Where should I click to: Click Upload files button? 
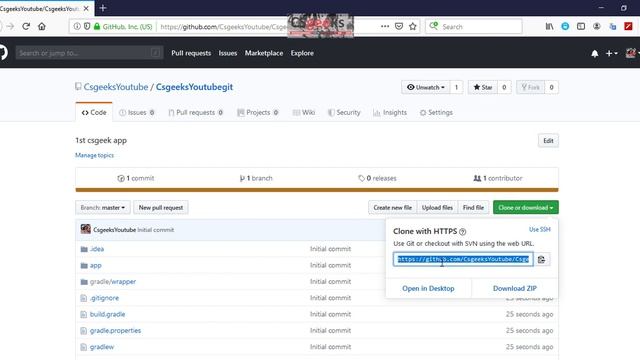[x=437, y=208]
